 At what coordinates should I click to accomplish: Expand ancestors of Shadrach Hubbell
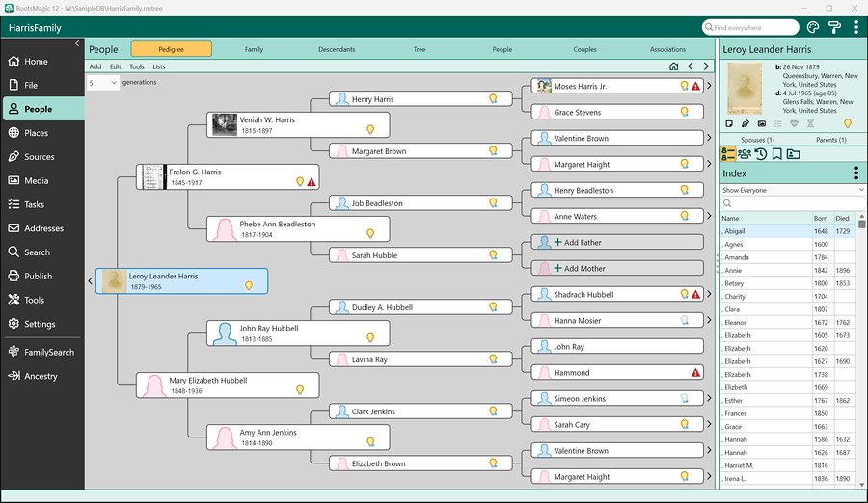click(709, 294)
